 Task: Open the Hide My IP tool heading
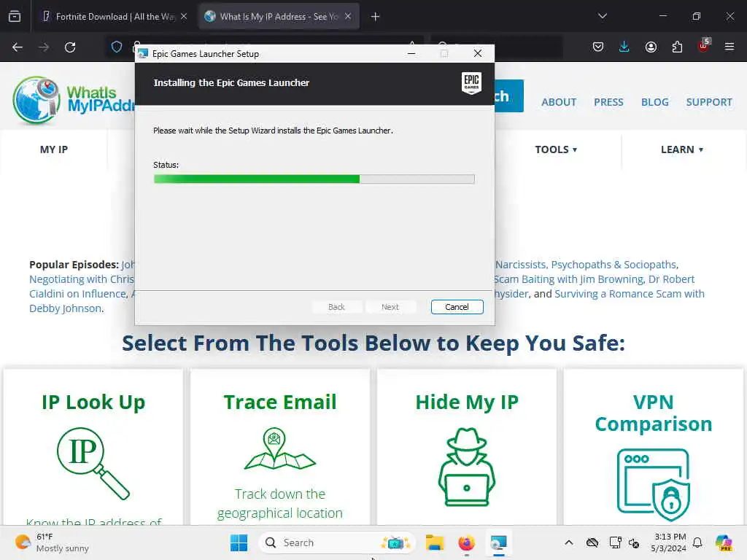point(467,402)
